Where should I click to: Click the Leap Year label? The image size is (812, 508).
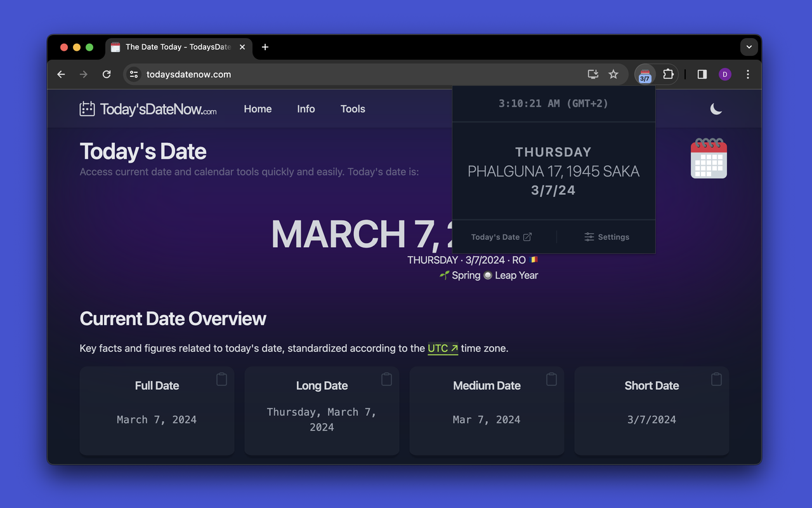pyautogui.click(x=516, y=276)
